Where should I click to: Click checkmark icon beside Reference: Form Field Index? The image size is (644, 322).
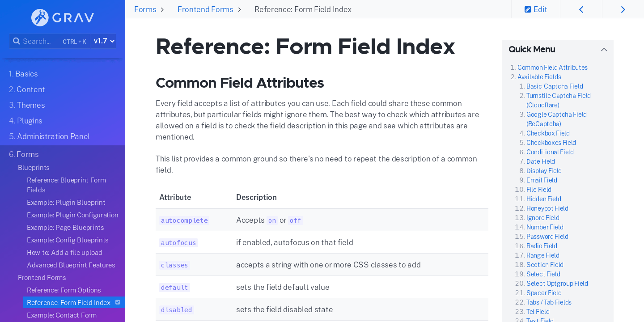tap(118, 302)
